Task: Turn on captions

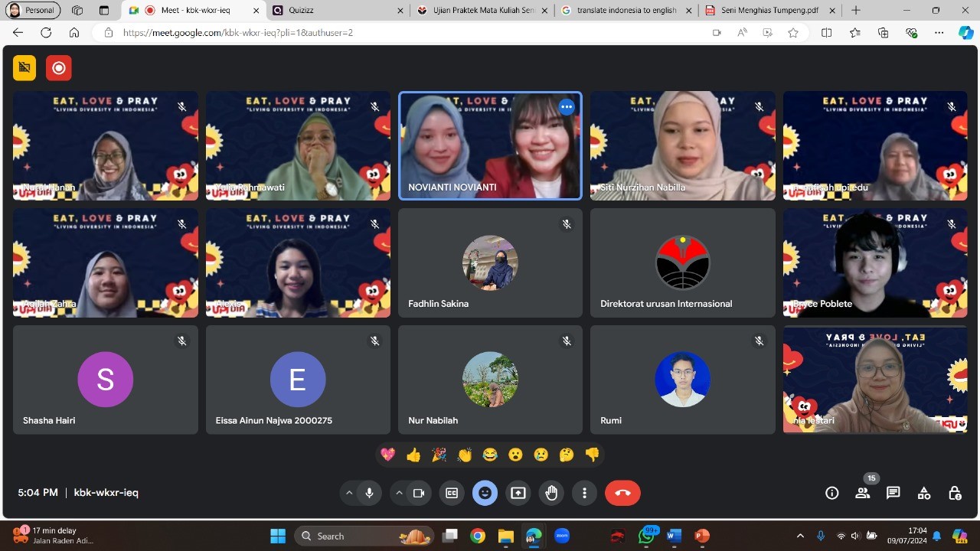Action: click(x=452, y=493)
